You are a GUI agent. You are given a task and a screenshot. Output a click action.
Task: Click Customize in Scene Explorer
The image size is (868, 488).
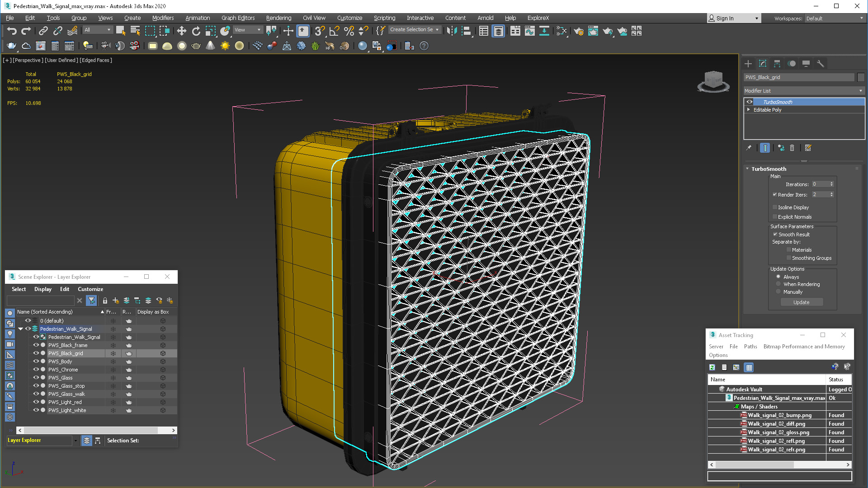(90, 289)
